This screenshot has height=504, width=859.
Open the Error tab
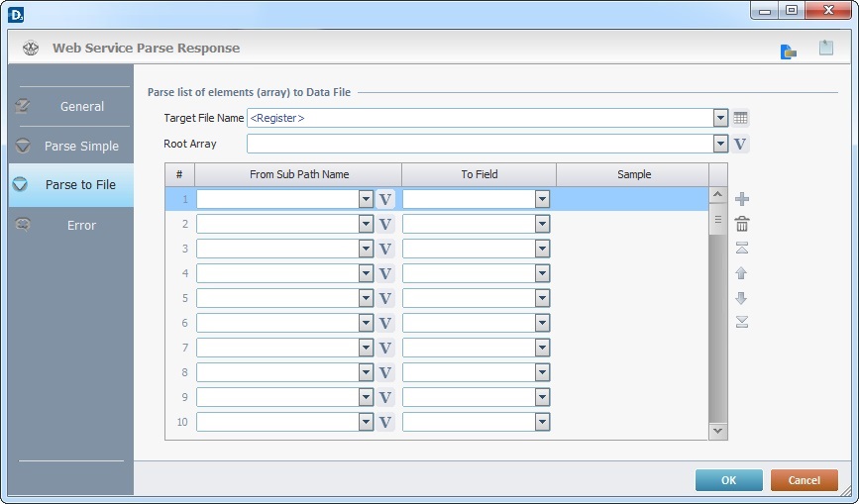71,225
